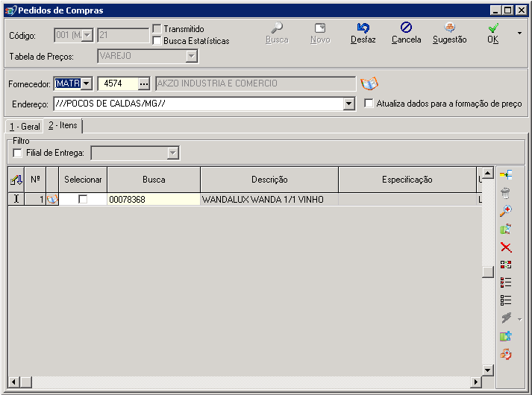Click the Código number field showing 21
Screen dimensions: 532x395
(x=123, y=35)
